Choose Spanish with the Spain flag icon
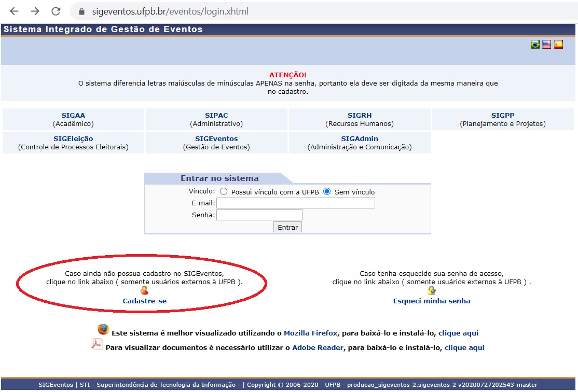 pyautogui.click(x=557, y=44)
